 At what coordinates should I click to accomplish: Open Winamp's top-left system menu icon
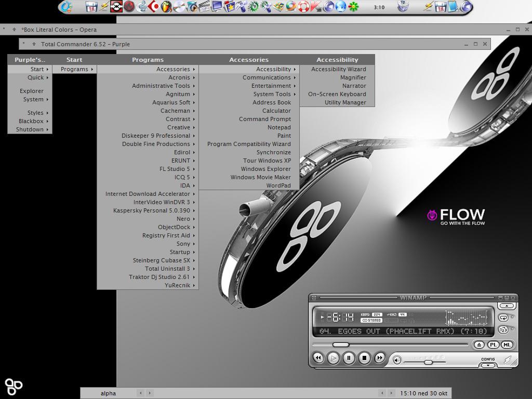314,298
